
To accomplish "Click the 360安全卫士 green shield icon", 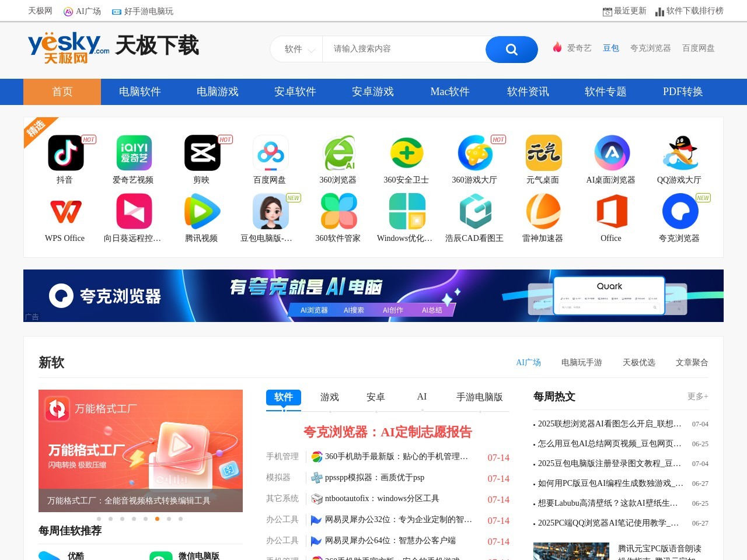I will click(407, 153).
